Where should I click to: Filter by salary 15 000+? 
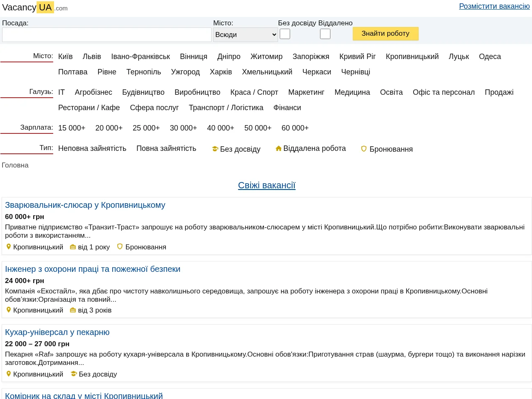pyautogui.click(x=72, y=128)
